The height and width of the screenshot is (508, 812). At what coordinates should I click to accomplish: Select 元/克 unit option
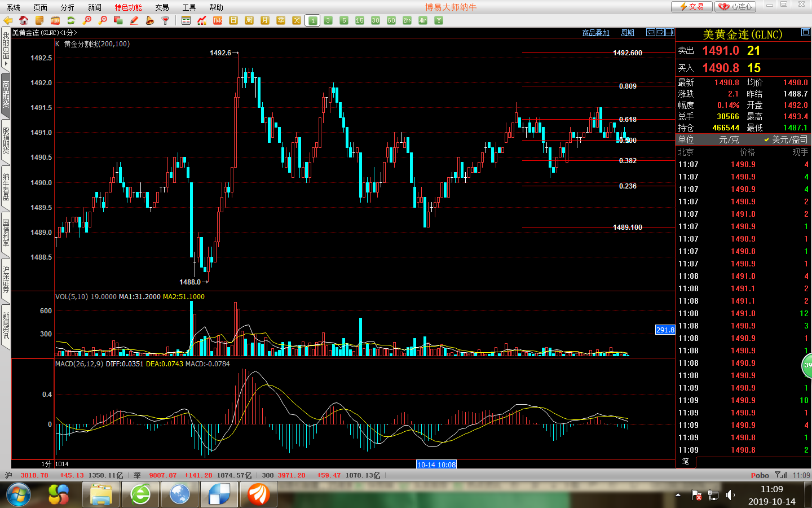tap(729, 139)
